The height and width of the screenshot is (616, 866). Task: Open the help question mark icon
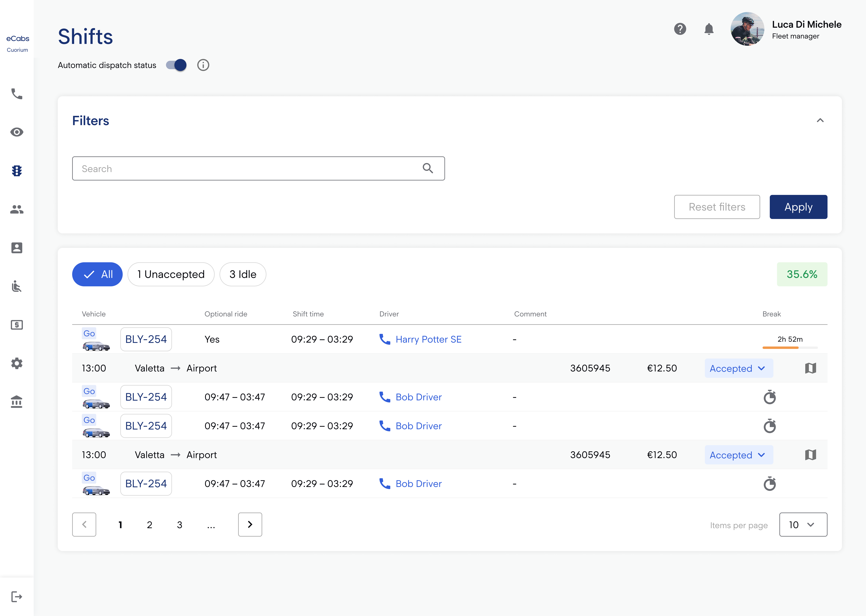[680, 29]
